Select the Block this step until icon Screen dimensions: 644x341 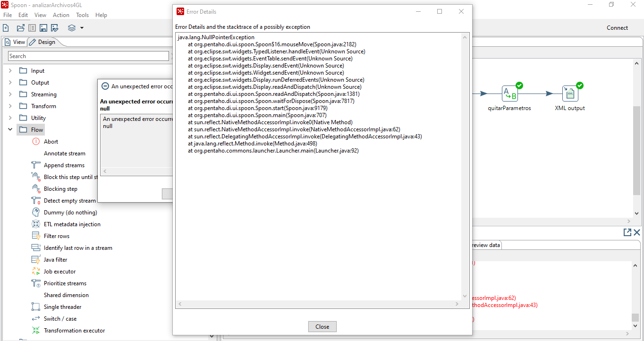click(36, 177)
